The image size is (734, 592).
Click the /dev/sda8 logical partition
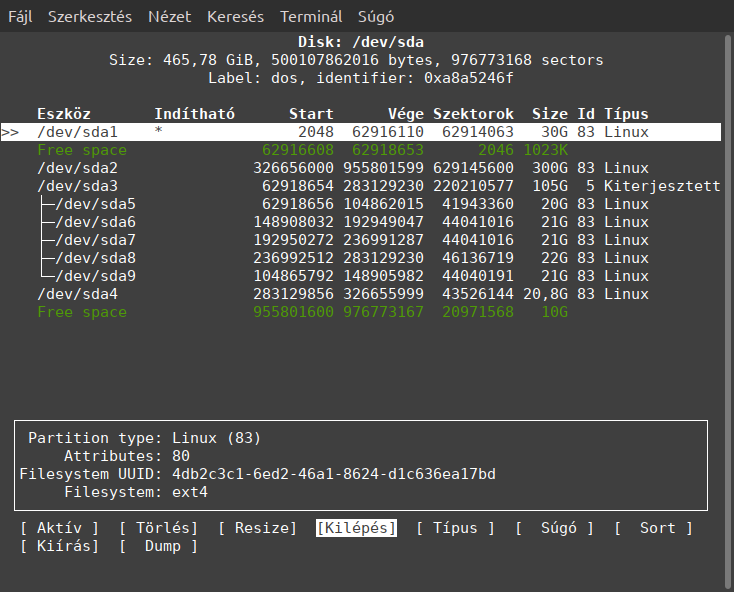(361, 258)
